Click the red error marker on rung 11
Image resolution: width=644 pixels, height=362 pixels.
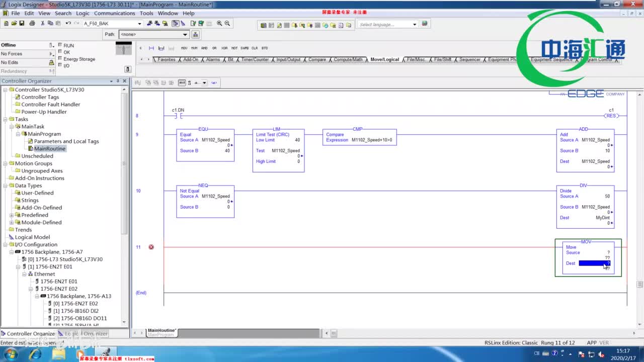151,247
